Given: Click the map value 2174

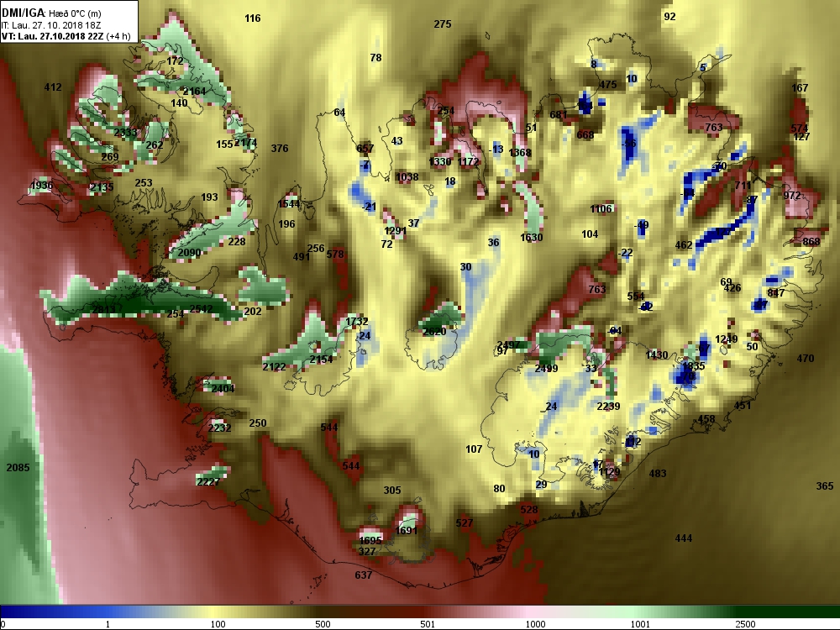Looking at the screenshot, I should coord(246,143).
